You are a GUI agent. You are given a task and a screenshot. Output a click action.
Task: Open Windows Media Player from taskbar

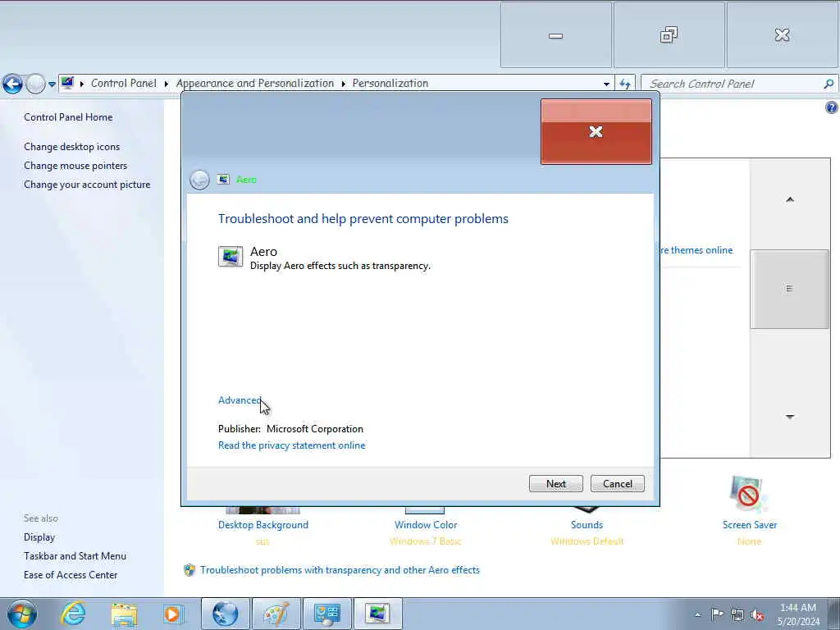tap(174, 614)
